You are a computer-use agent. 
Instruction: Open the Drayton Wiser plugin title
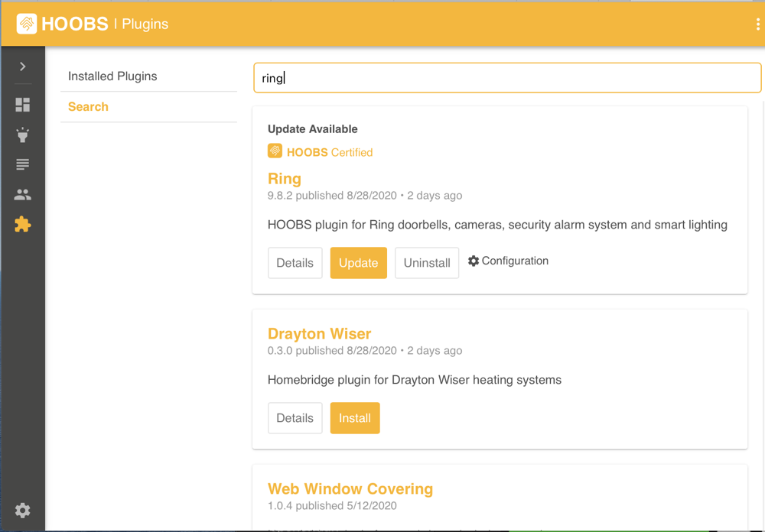pyautogui.click(x=319, y=334)
